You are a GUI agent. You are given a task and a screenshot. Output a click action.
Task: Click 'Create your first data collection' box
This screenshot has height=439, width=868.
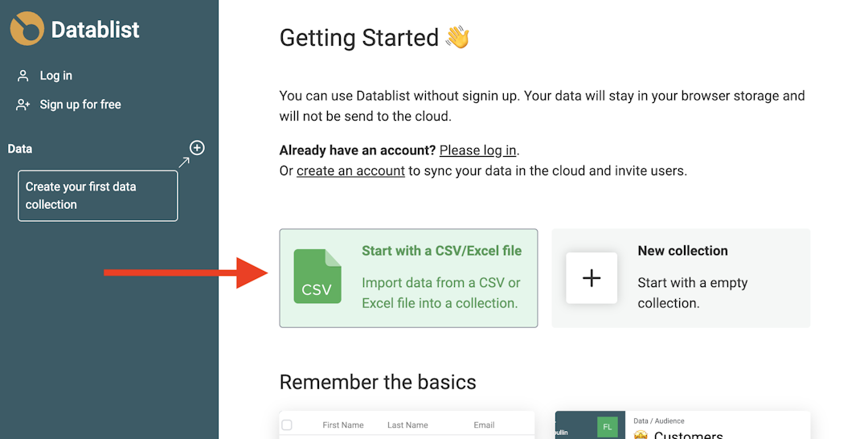pyautogui.click(x=97, y=195)
